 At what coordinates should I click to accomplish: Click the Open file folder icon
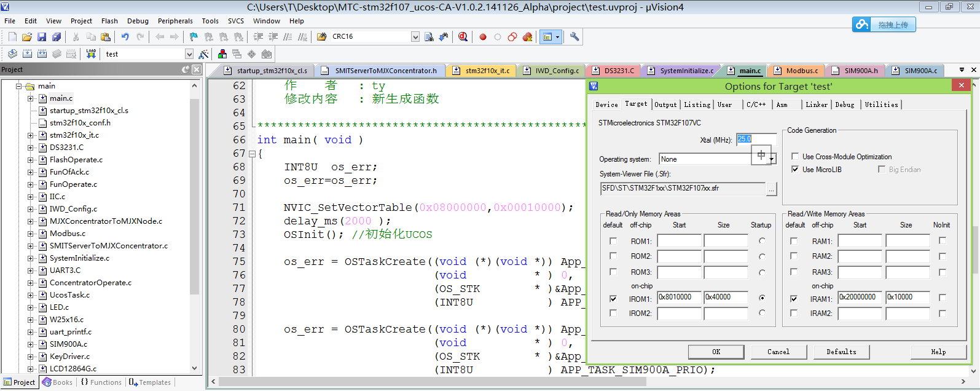click(27, 37)
